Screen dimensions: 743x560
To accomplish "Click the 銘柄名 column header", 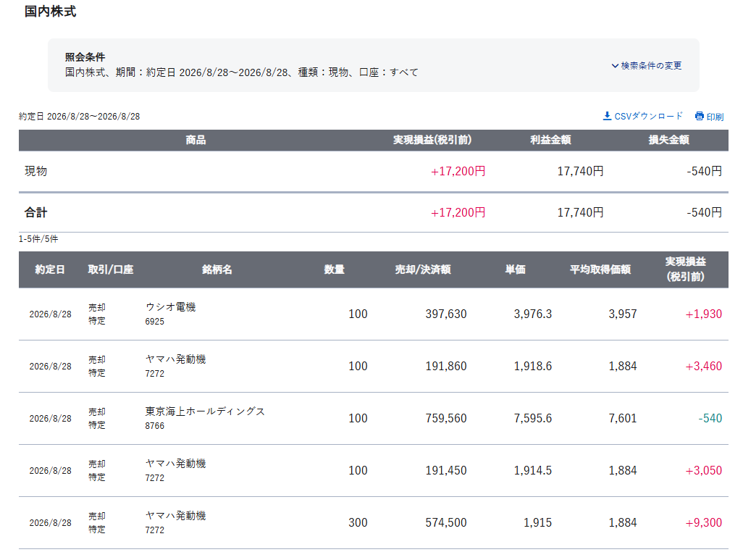I will 217,269.
